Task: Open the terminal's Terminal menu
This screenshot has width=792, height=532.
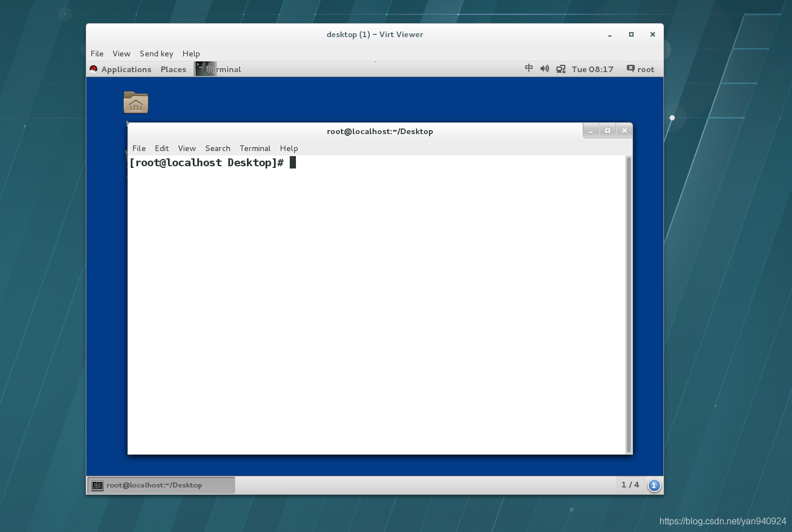Action: pos(255,148)
